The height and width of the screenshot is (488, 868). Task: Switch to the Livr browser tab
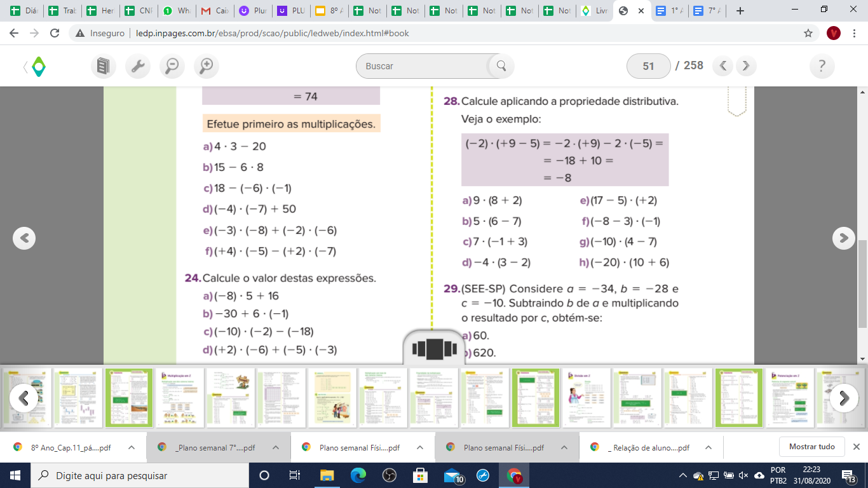tap(595, 11)
